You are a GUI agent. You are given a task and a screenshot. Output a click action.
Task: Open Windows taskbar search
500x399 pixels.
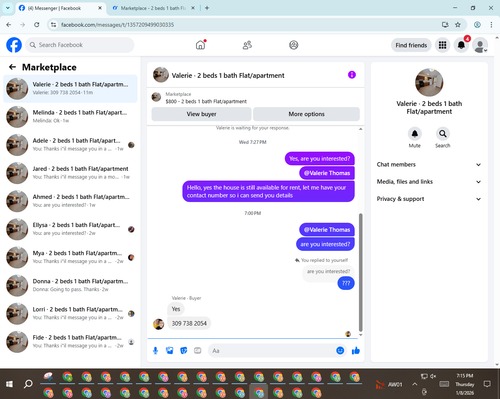[x=28, y=384]
